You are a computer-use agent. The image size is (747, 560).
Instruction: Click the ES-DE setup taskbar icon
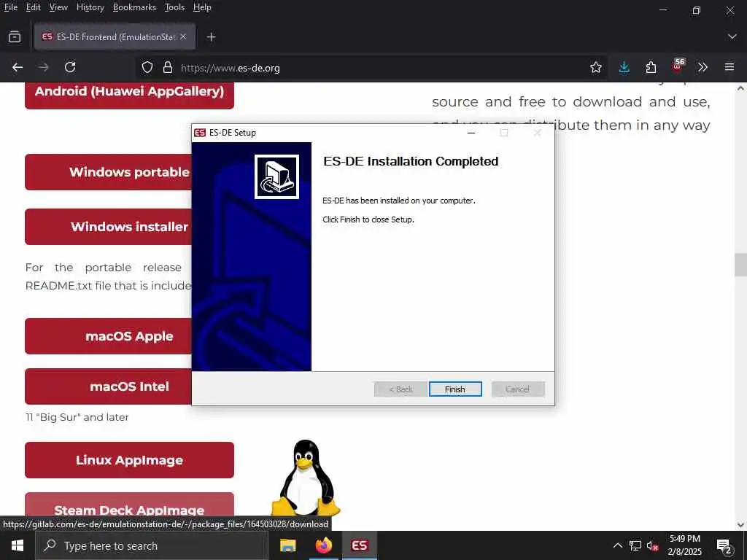[359, 545]
